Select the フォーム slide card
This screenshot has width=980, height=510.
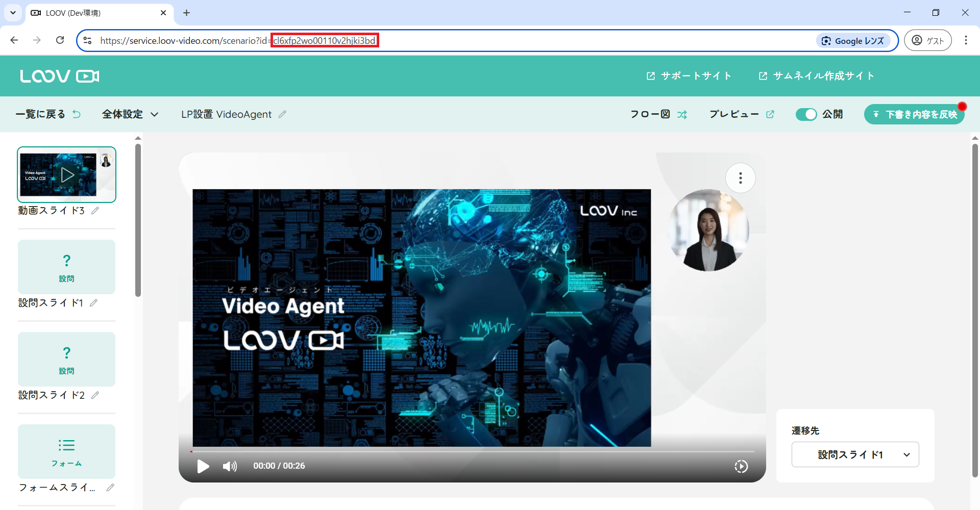click(66, 451)
